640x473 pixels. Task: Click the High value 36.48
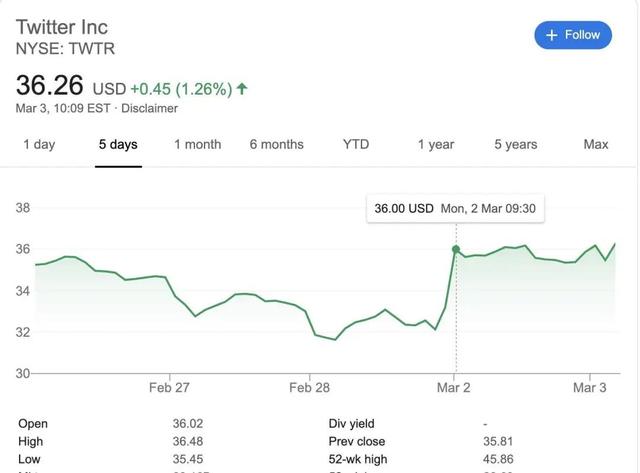tap(188, 441)
